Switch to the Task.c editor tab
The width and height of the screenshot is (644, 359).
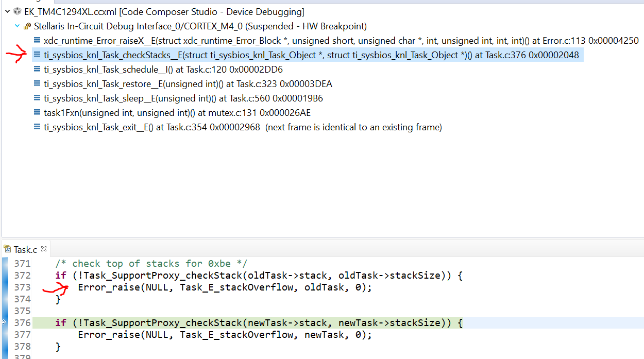(x=25, y=250)
